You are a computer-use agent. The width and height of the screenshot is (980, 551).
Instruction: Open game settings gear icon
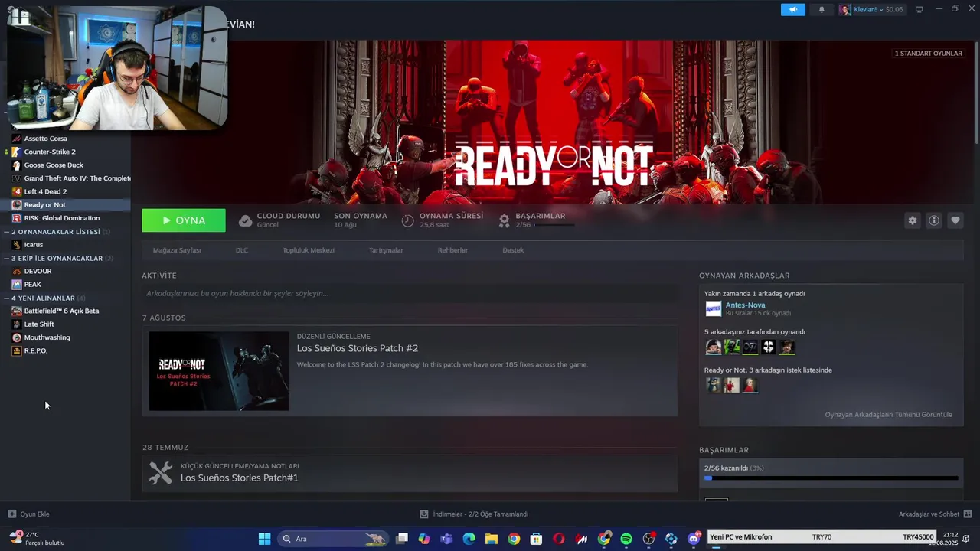click(x=912, y=220)
